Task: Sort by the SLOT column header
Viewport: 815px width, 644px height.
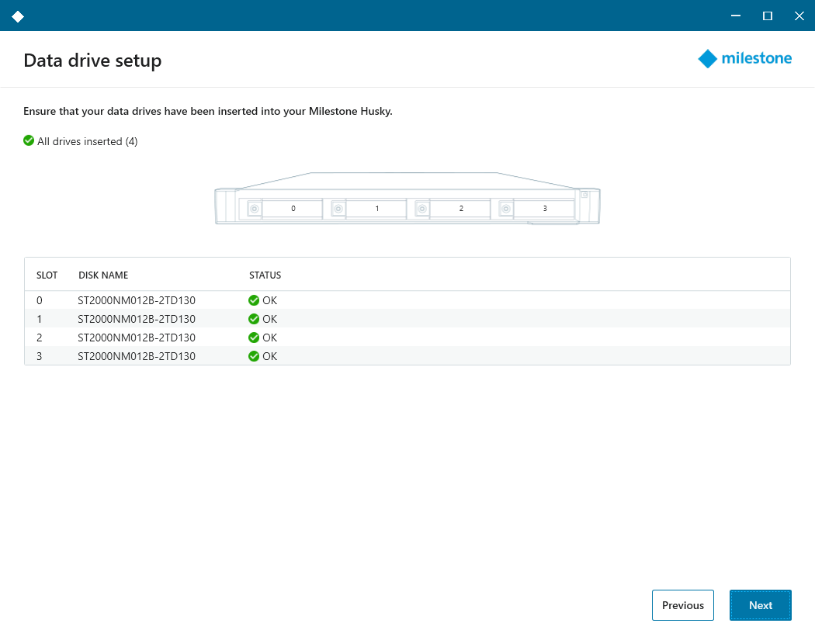Action: 47,275
